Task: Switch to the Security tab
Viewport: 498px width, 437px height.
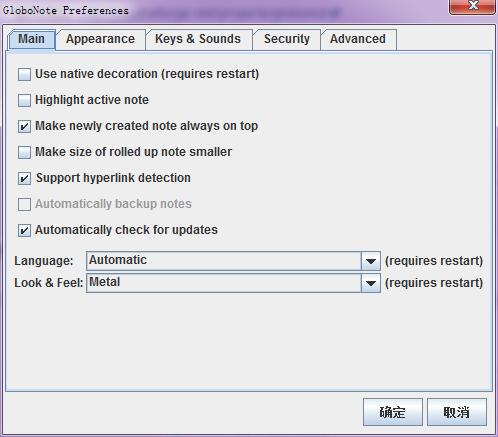Action: tap(287, 39)
